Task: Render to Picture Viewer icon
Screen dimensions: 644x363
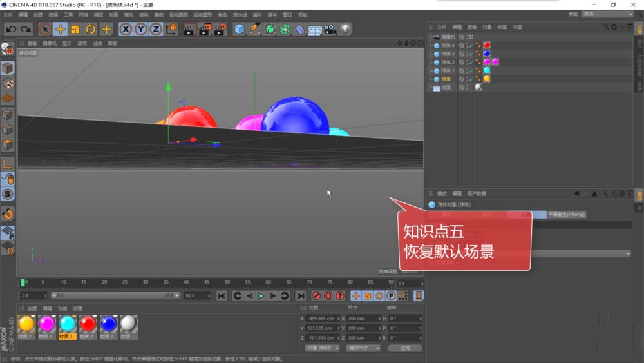Action: 205,29
